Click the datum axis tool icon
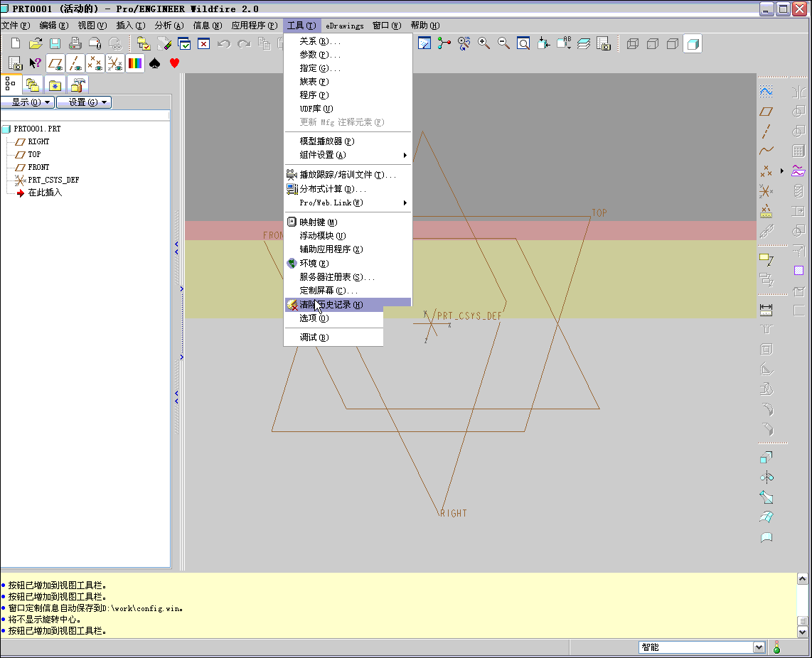812x658 pixels. tap(766, 131)
